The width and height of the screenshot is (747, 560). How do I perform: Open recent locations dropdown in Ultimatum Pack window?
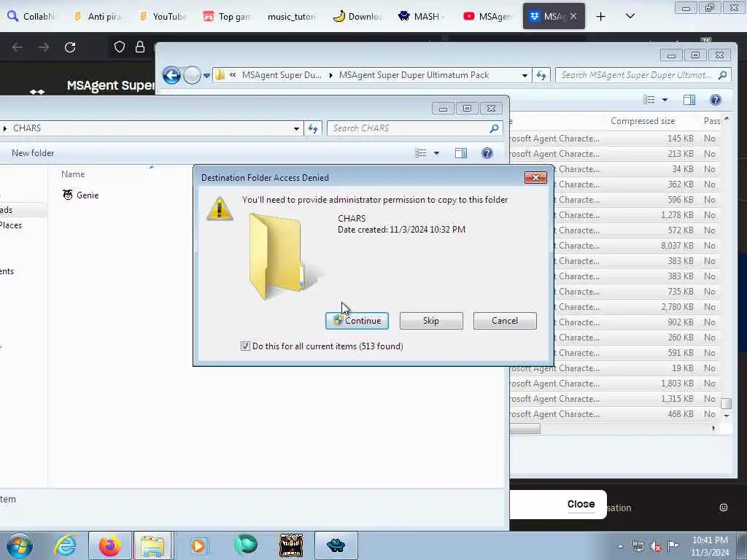point(206,75)
